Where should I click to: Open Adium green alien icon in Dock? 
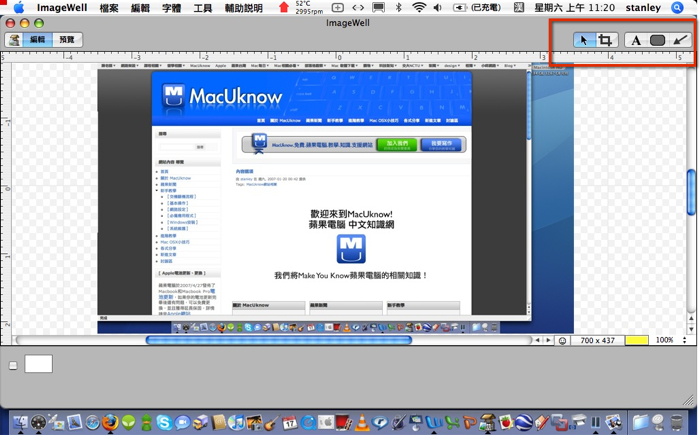[x=129, y=422]
